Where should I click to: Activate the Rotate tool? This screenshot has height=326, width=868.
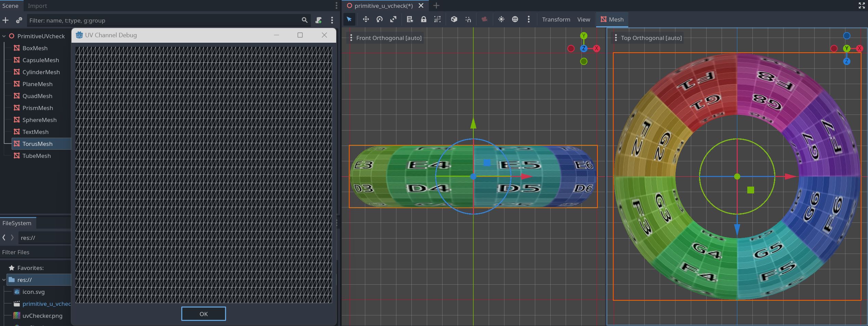[379, 19]
